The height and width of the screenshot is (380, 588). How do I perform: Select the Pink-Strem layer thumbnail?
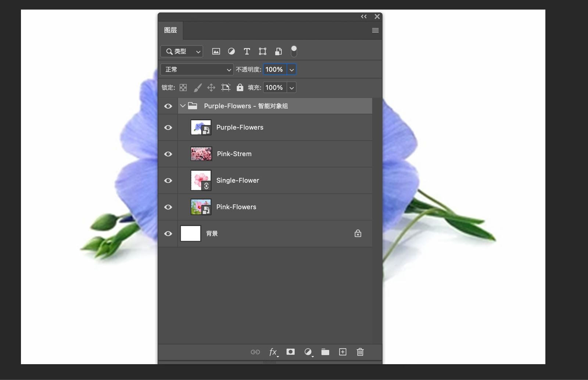[201, 154]
